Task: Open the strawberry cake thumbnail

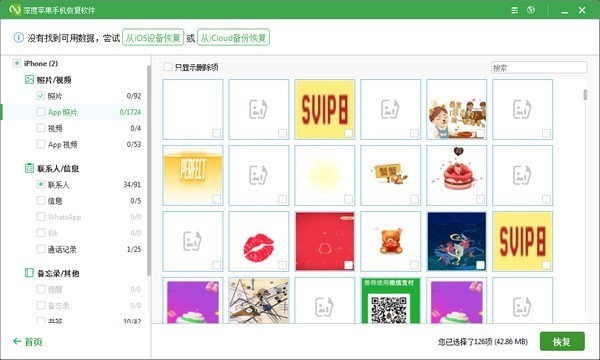Action: [x=457, y=175]
